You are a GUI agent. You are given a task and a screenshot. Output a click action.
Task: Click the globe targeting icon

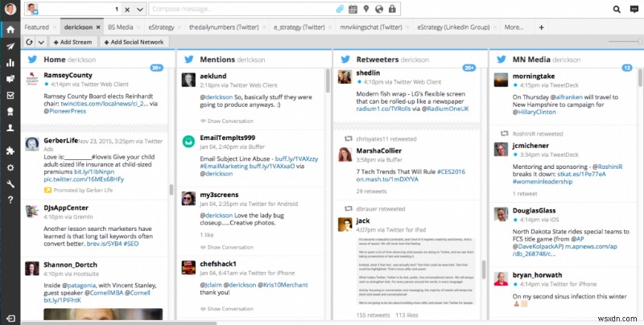point(379,9)
